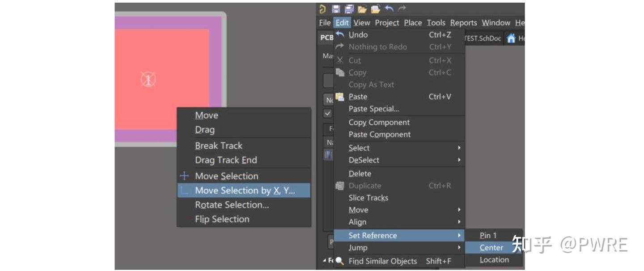Click the Find Similar Objects magnifier icon

point(340,261)
